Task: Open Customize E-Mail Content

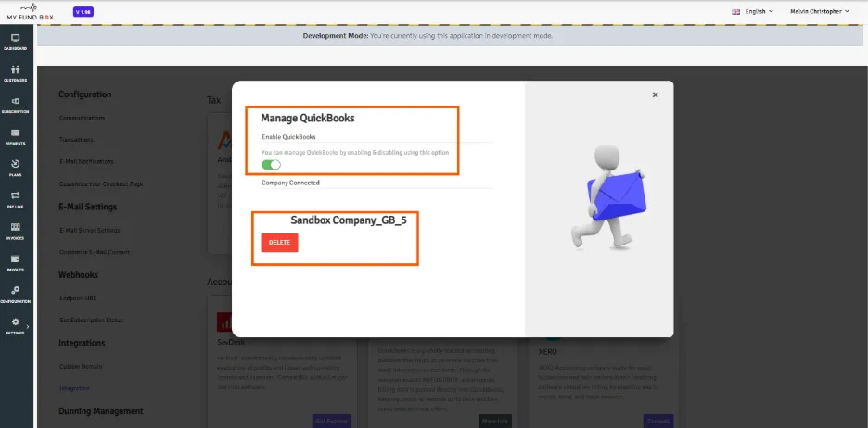Action: (x=95, y=252)
